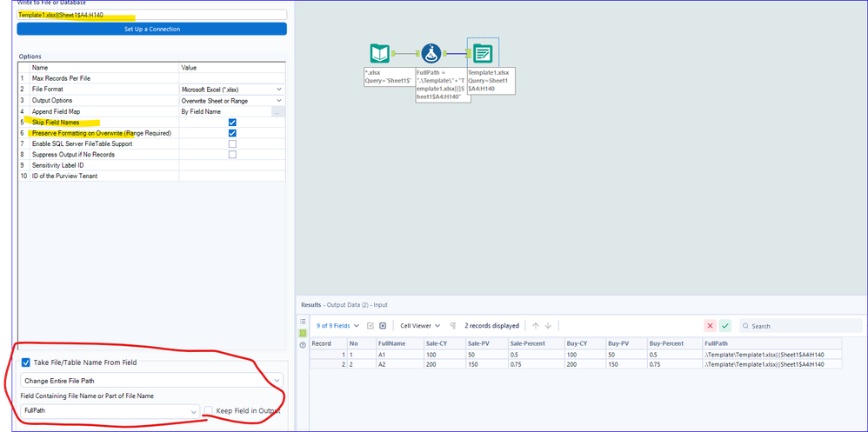Click the Write to File path field
This screenshot has width=868, height=432.
(151, 15)
